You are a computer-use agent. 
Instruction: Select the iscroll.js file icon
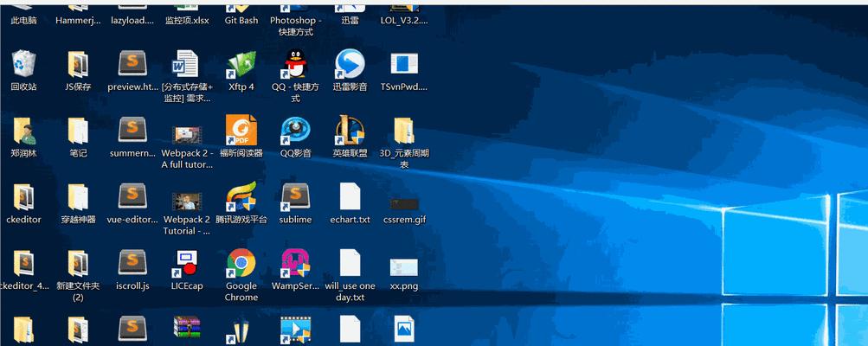click(x=132, y=262)
